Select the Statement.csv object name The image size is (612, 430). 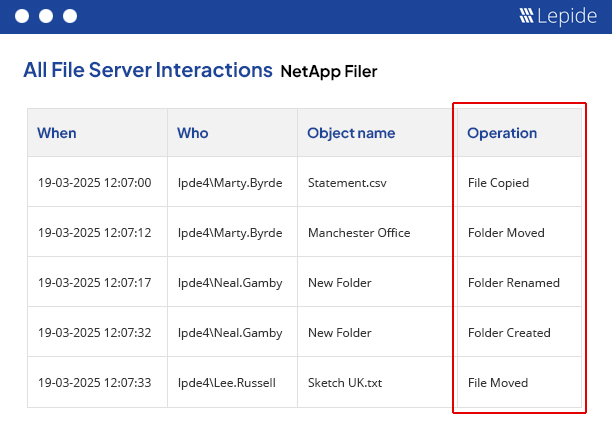347,183
